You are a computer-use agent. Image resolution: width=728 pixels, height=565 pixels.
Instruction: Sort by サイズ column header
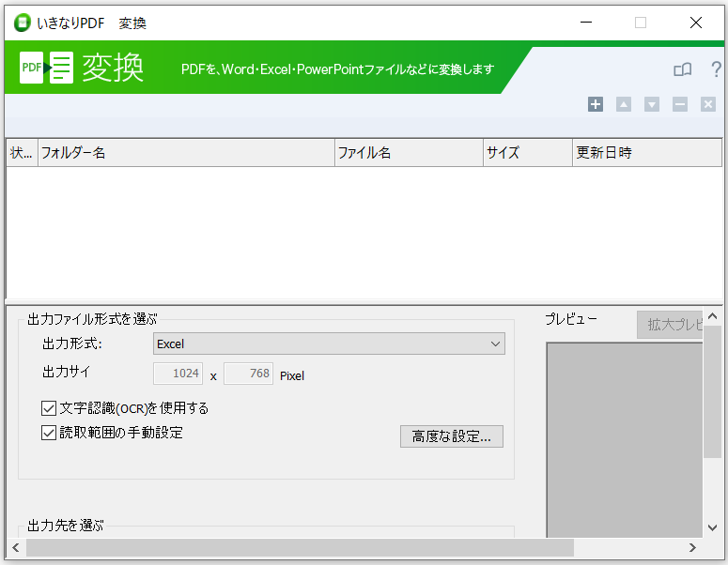click(x=528, y=153)
